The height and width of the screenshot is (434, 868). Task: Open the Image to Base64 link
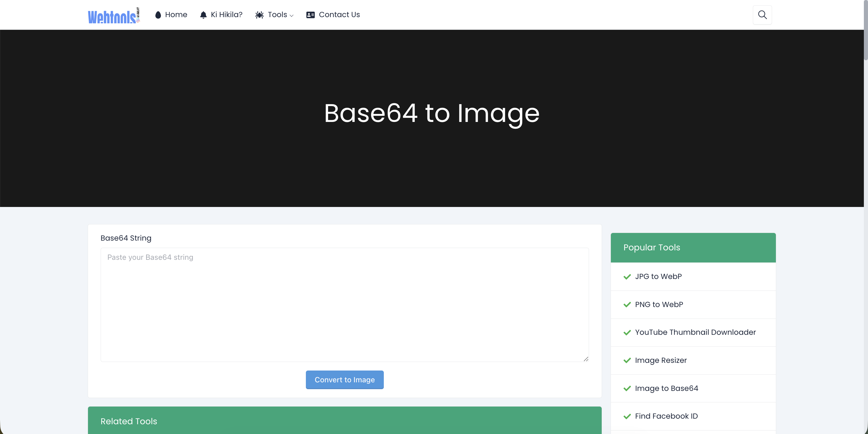(x=667, y=388)
